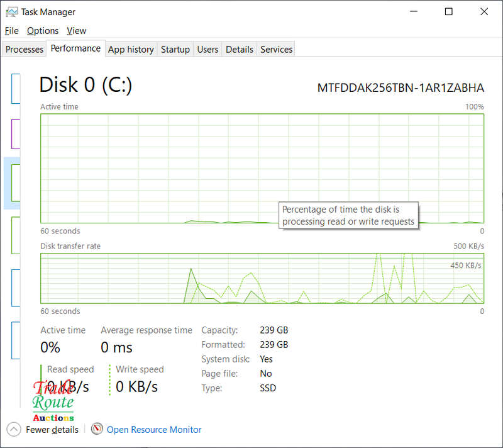Switch to the Details tab
The width and height of the screenshot is (503, 448).
[240, 49]
